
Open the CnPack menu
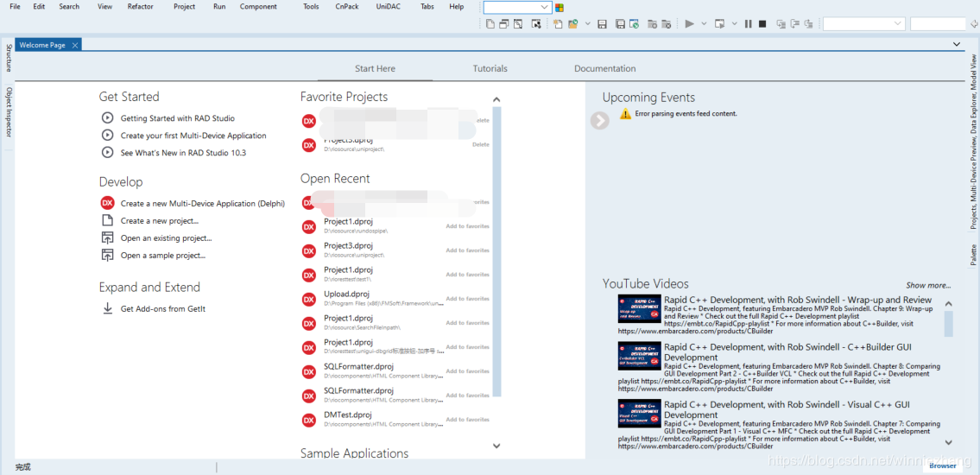pos(347,7)
